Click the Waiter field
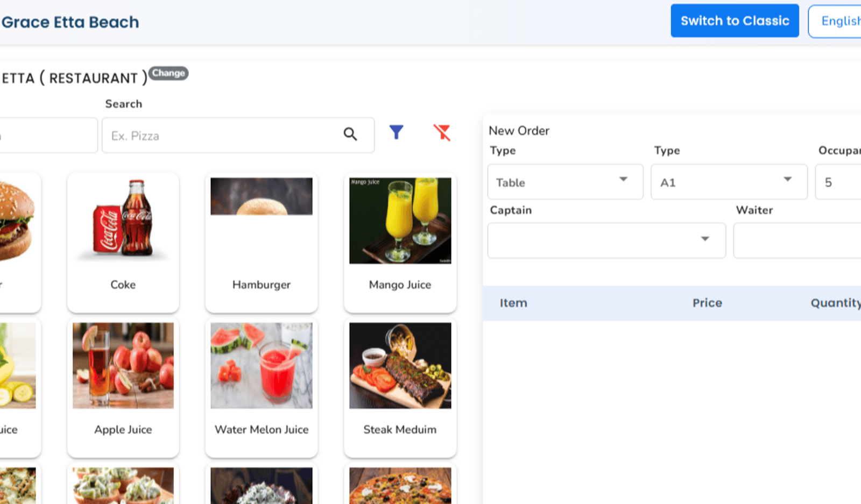 tap(797, 241)
